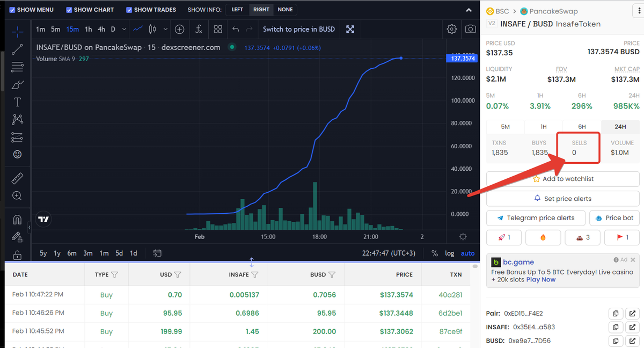Select the crosshair cursor tool
This screenshot has height=348, width=644.
coord(17,31)
